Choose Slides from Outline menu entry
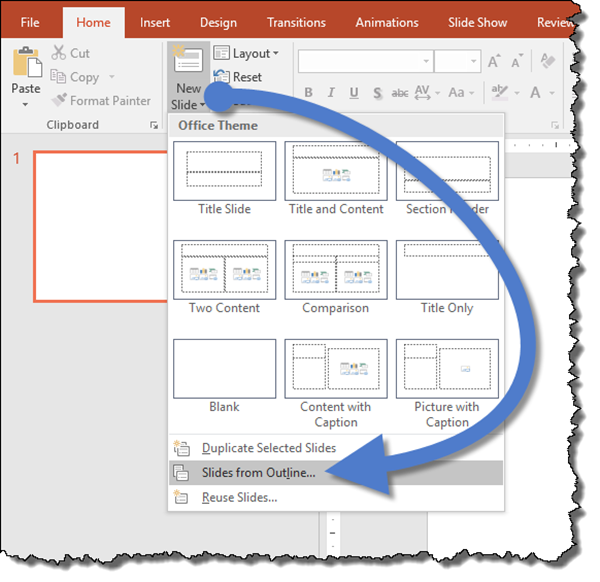Screen dimensions: 600x582 (x=258, y=473)
